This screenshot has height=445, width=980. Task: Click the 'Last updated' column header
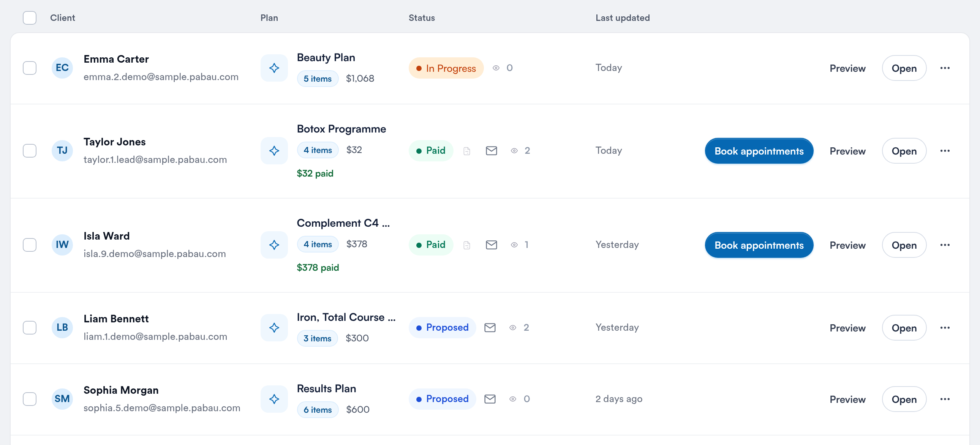623,18
